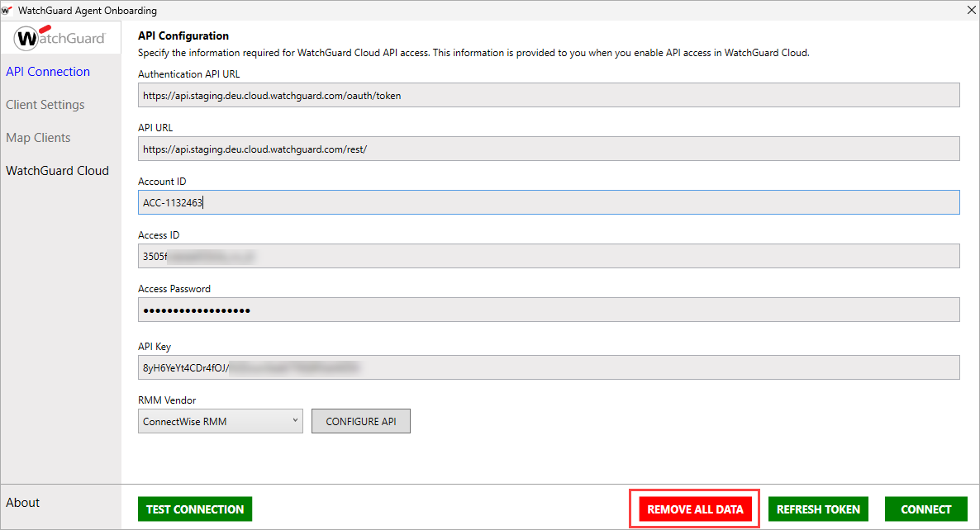The width and height of the screenshot is (980, 530).
Task: Open the RMM Vendor dropdown
Action: [x=220, y=420]
